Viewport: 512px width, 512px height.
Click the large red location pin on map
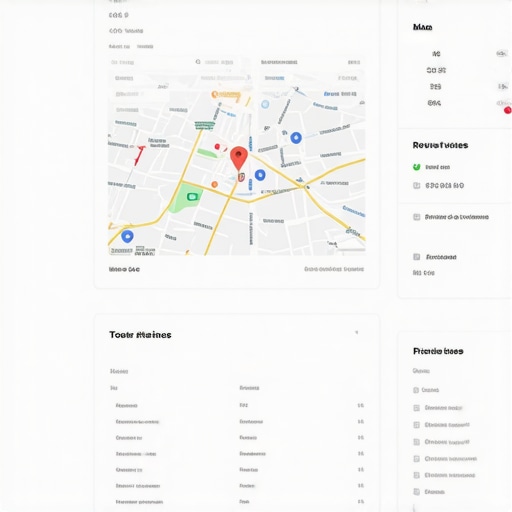(x=239, y=158)
